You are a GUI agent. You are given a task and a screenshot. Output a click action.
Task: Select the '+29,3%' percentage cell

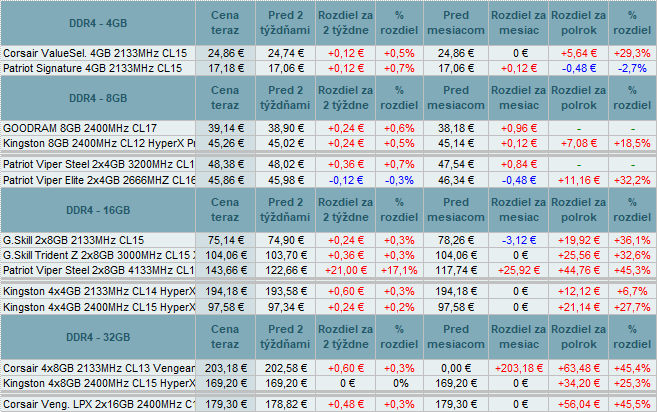pos(632,53)
